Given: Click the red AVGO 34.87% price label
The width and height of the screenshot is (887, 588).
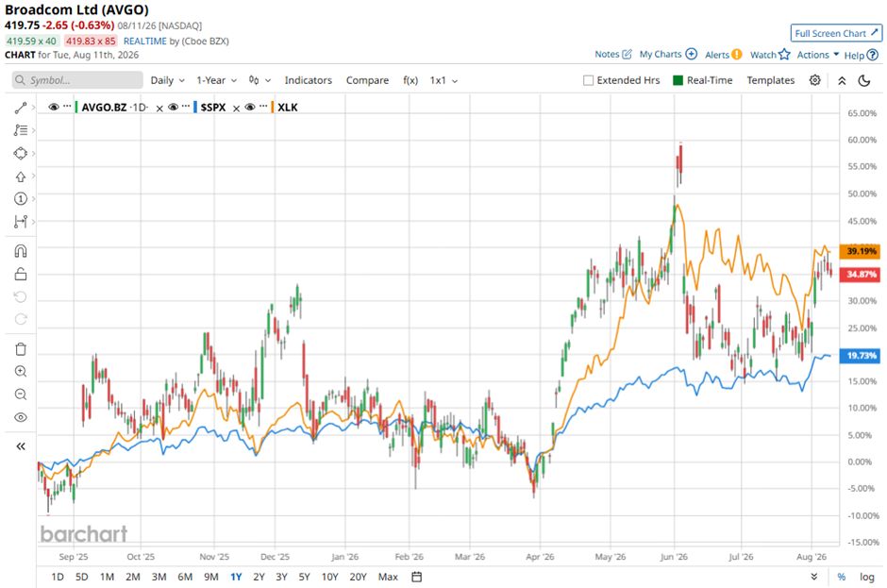Looking at the screenshot, I should click(x=861, y=274).
